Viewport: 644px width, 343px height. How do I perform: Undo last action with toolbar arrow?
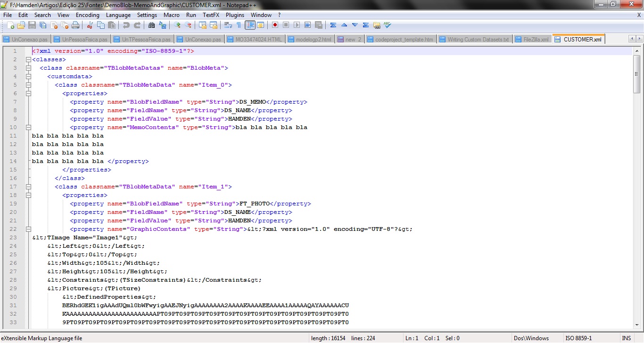[x=126, y=25]
